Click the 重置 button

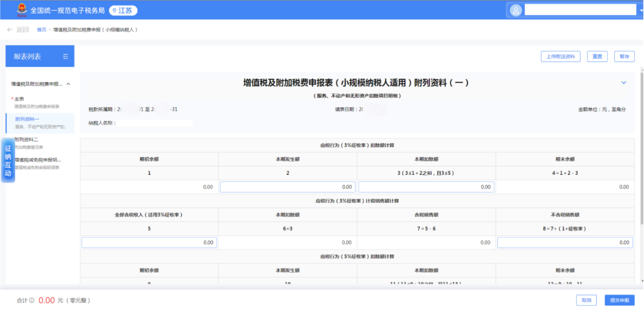pos(597,56)
